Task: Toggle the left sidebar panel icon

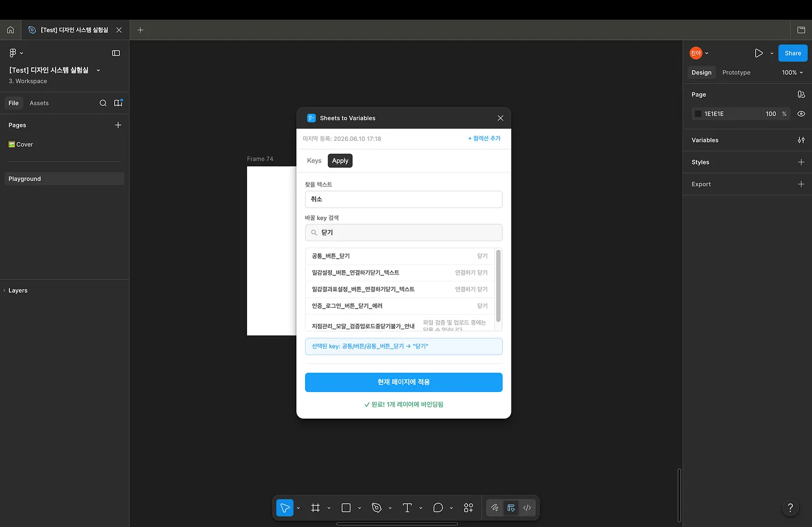Action: [x=116, y=53]
